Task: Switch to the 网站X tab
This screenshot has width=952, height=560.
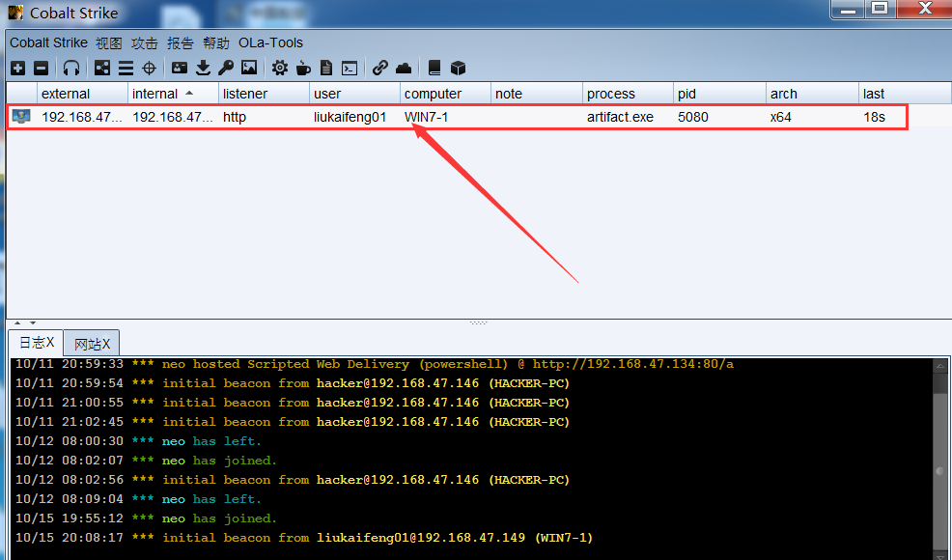Action: [x=92, y=344]
